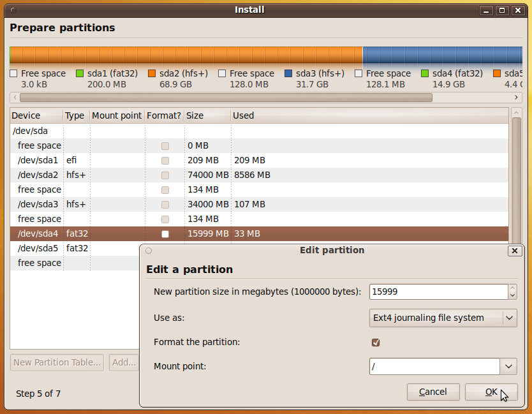Click the Add partition button

click(124, 362)
